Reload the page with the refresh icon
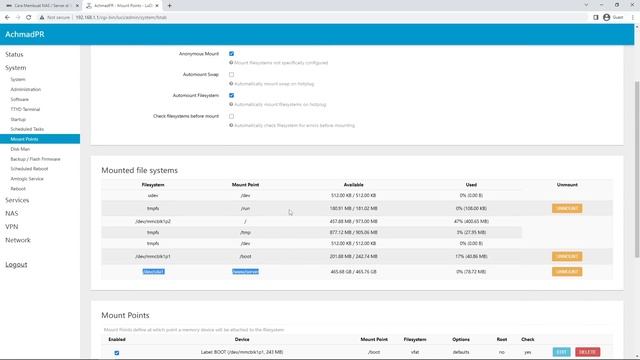640x360 pixels. (29, 18)
